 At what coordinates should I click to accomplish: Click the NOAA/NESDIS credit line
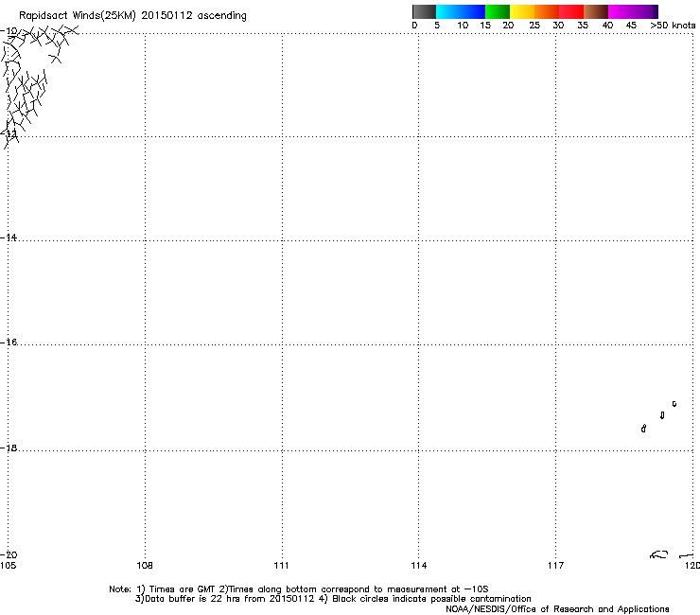tap(557, 609)
